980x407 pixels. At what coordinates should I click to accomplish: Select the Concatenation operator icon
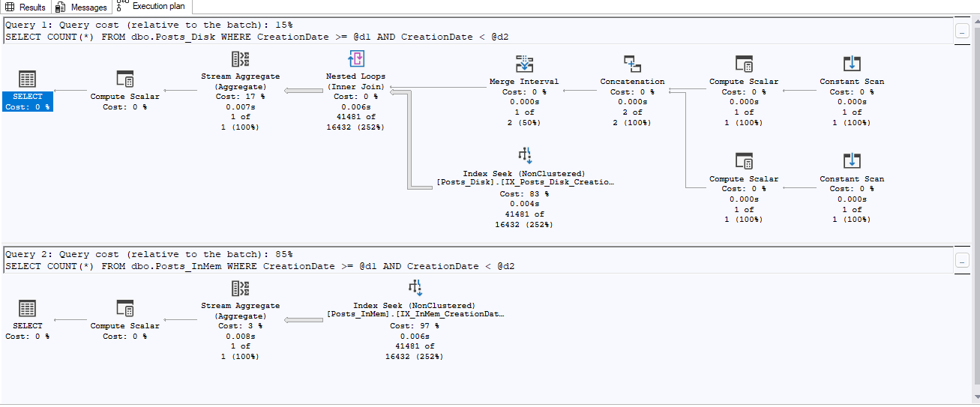pyautogui.click(x=632, y=64)
